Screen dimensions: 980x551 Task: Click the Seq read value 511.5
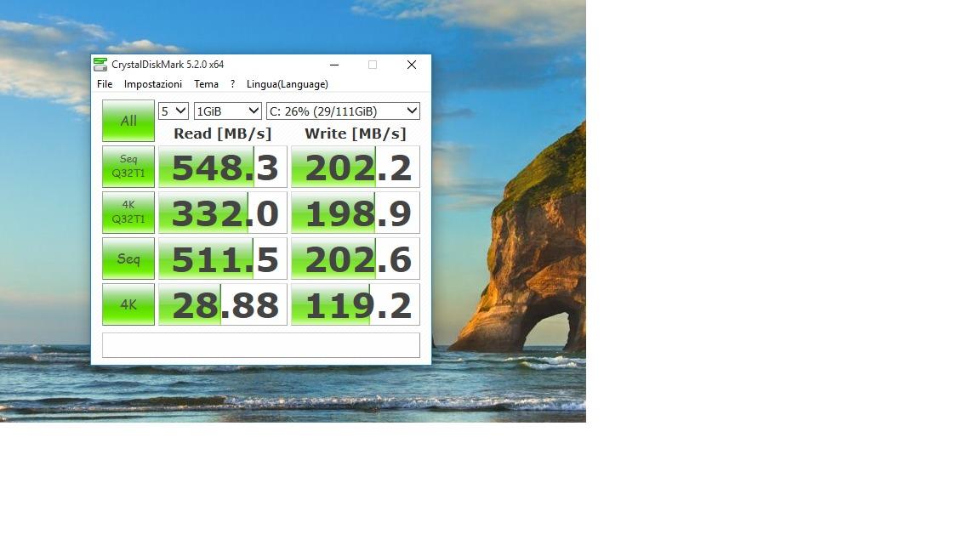tap(223, 258)
